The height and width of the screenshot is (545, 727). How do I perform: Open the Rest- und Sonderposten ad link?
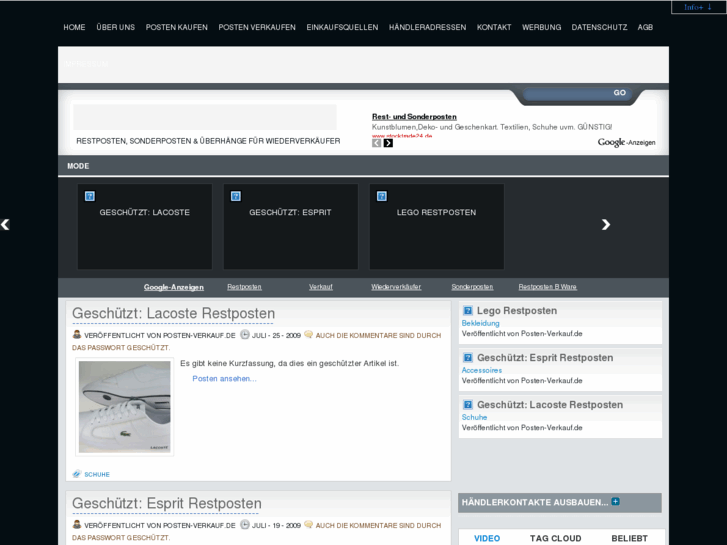point(414,117)
